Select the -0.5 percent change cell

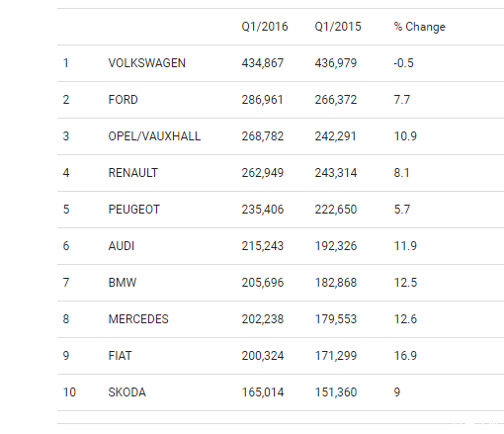coord(403,63)
